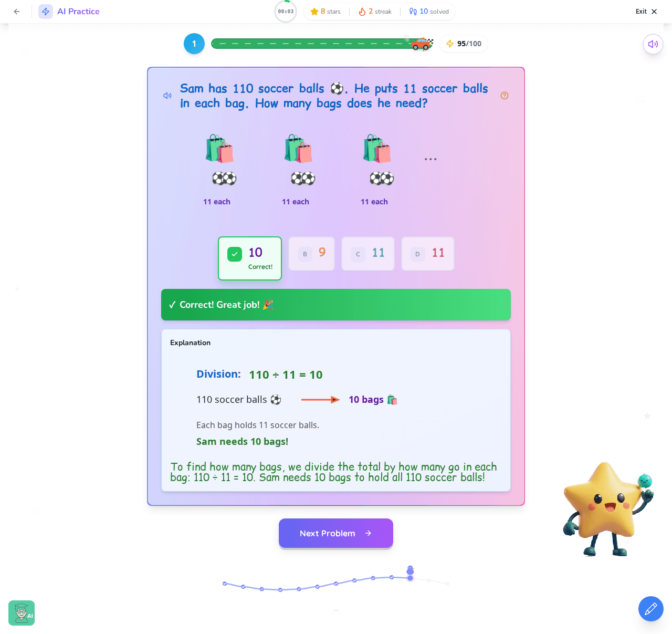This screenshot has width=672, height=634.
Task: Click the 95/100 energy score badge
Action: click(464, 44)
